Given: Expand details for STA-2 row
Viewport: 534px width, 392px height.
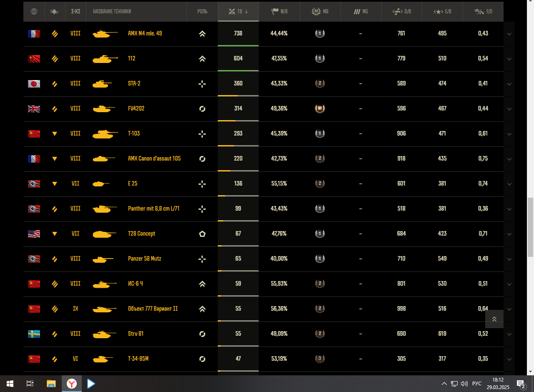Looking at the screenshot, I should pos(509,84).
